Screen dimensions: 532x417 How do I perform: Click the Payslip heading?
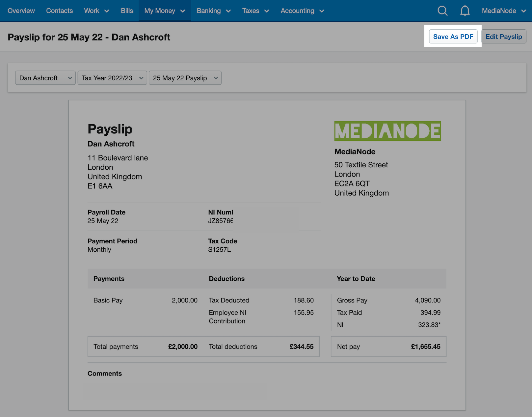(110, 129)
